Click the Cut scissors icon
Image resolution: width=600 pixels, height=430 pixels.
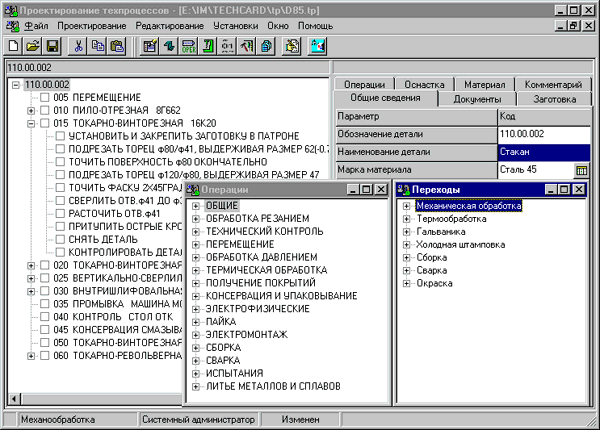(x=79, y=45)
